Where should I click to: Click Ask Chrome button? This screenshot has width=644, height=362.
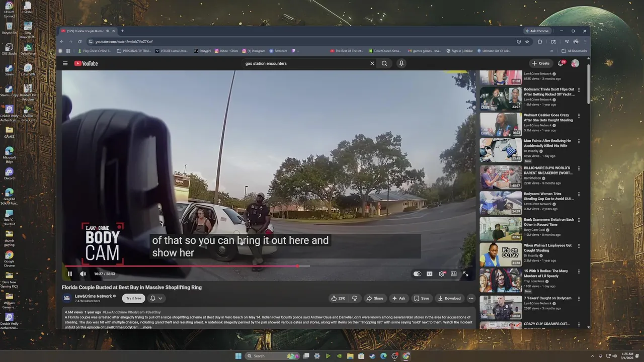[537, 31]
